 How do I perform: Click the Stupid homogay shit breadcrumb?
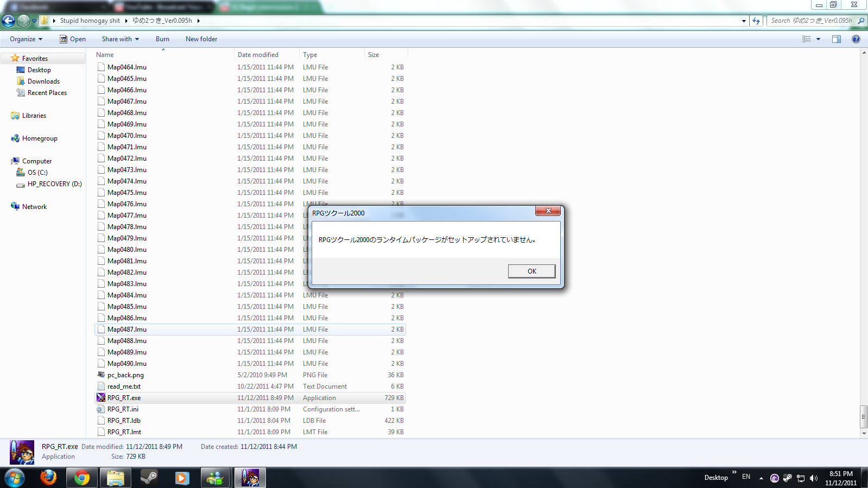90,21
